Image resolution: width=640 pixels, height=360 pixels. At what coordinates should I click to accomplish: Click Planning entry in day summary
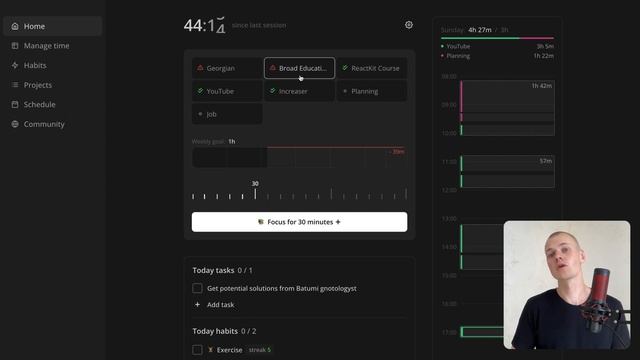(497, 56)
